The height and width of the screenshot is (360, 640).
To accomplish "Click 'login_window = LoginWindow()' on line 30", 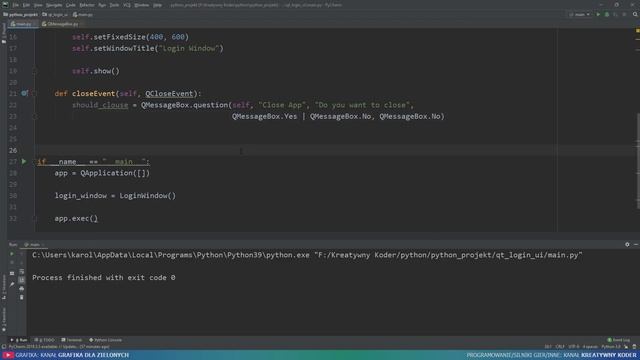I will 115,196.
